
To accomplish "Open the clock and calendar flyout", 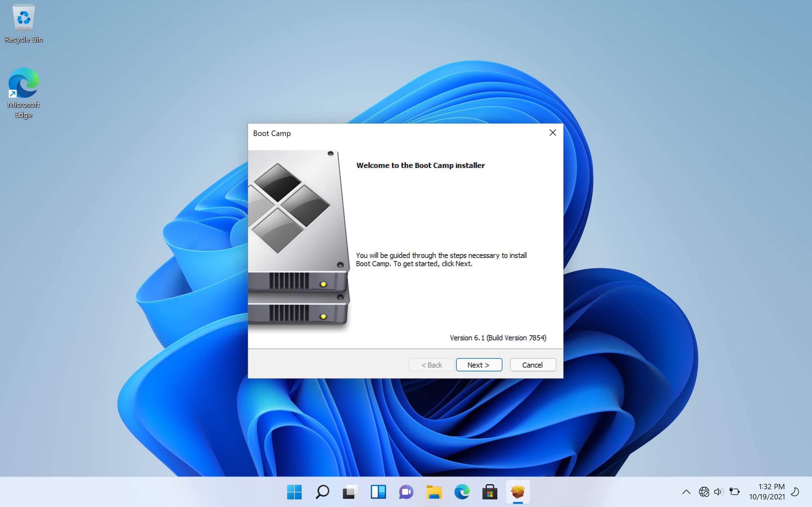I will tap(770, 492).
